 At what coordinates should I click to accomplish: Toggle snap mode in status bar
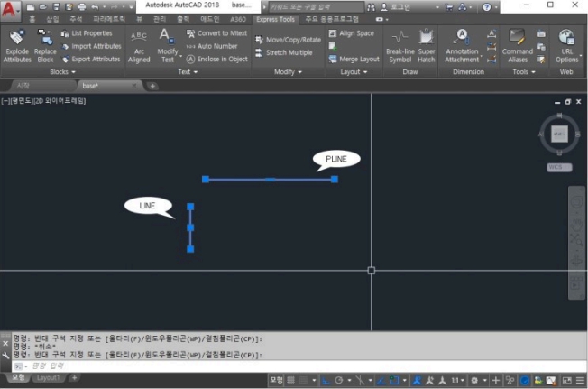pyautogui.click(x=303, y=380)
